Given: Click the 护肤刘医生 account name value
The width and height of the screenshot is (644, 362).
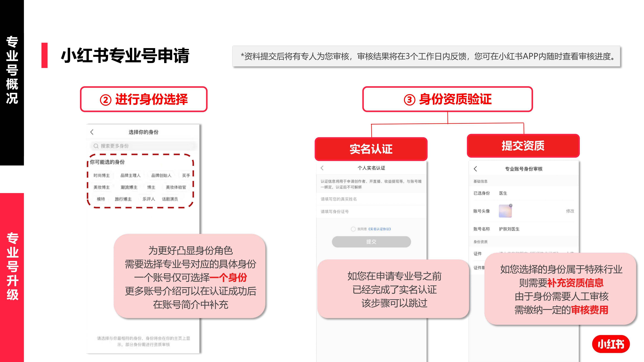Looking at the screenshot, I should tap(509, 229).
